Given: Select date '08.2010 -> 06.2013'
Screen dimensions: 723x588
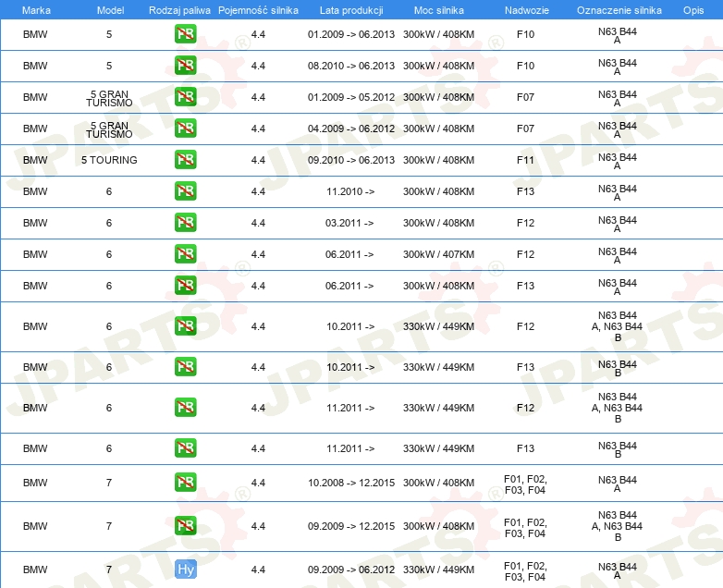Looking at the screenshot, I should 351,66.
